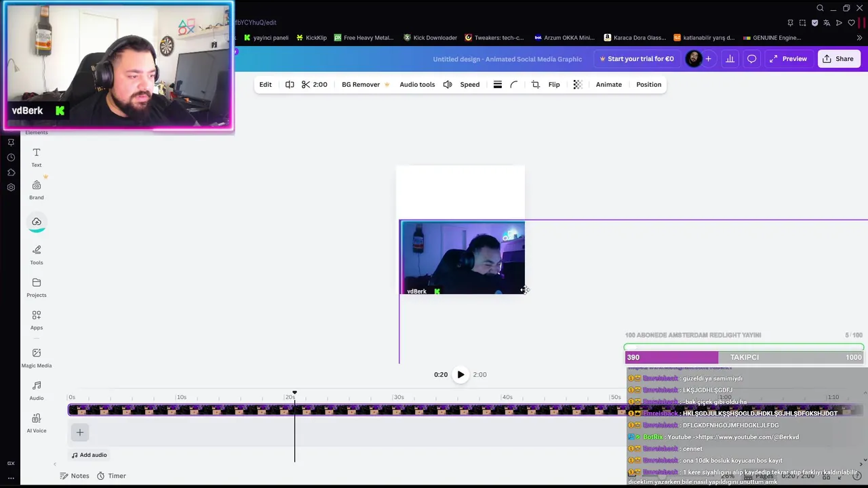
Task: Click the volume speaker icon in toolbar
Action: [448, 85]
